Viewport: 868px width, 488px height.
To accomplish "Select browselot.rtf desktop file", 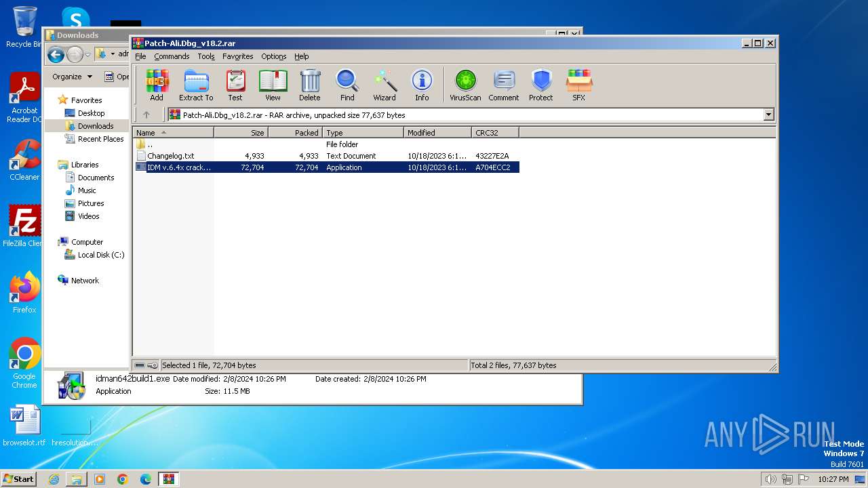I will 24,426.
